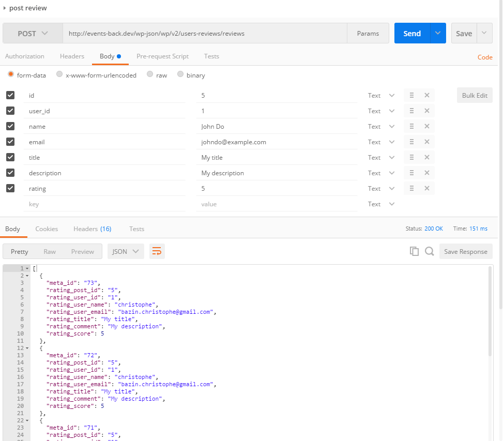Uncheck the title parameter checkbox
This screenshot has width=504, height=441.
[x=10, y=157]
